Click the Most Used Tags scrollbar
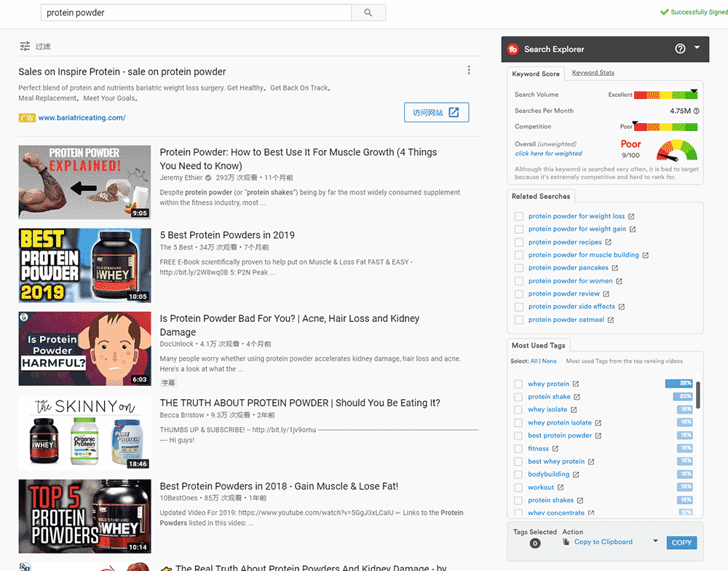 [698, 394]
